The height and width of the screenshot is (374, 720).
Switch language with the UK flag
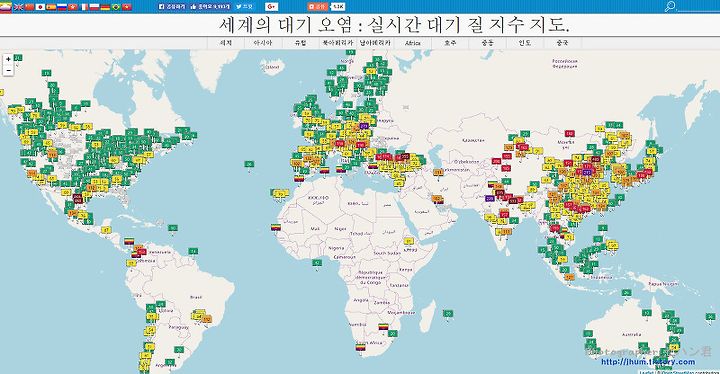18,7
